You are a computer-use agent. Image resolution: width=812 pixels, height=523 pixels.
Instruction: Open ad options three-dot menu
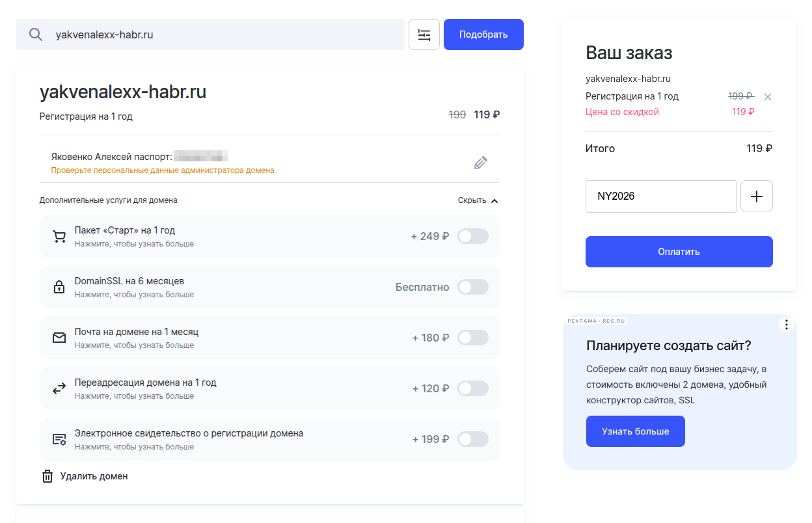786,325
